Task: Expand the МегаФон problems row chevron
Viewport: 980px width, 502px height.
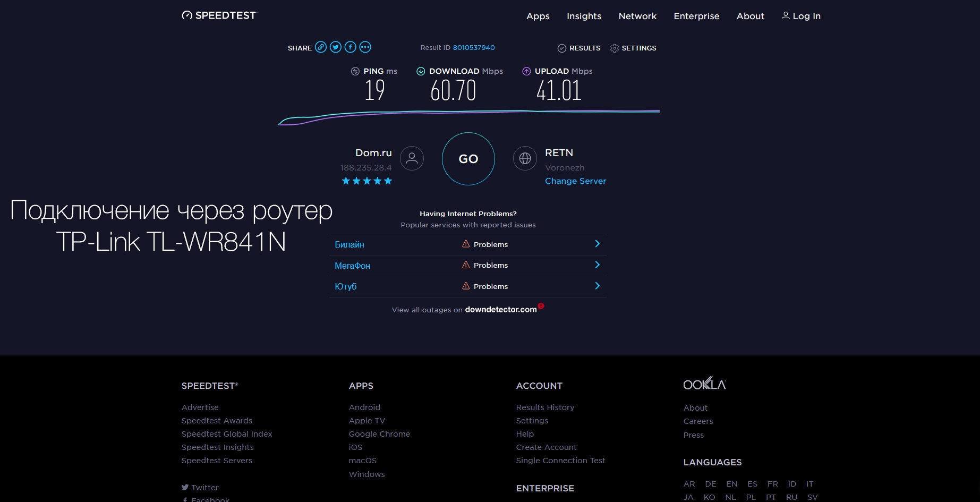Action: tap(598, 265)
